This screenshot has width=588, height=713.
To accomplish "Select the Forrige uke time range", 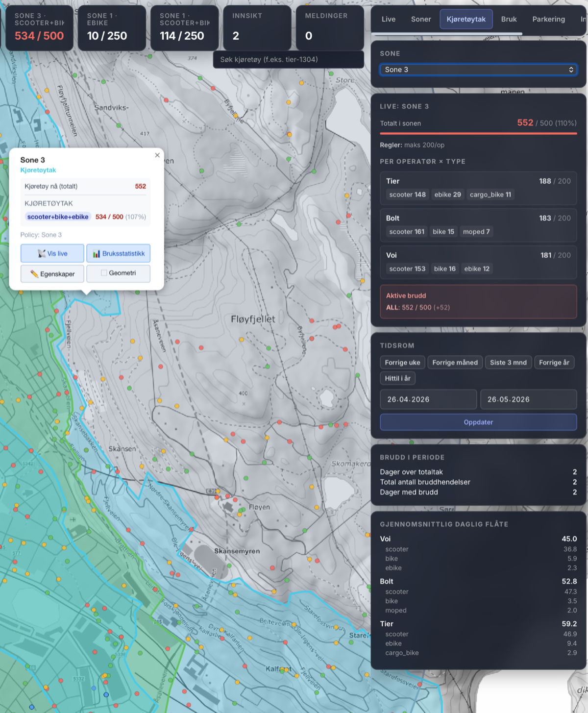I will 402,363.
